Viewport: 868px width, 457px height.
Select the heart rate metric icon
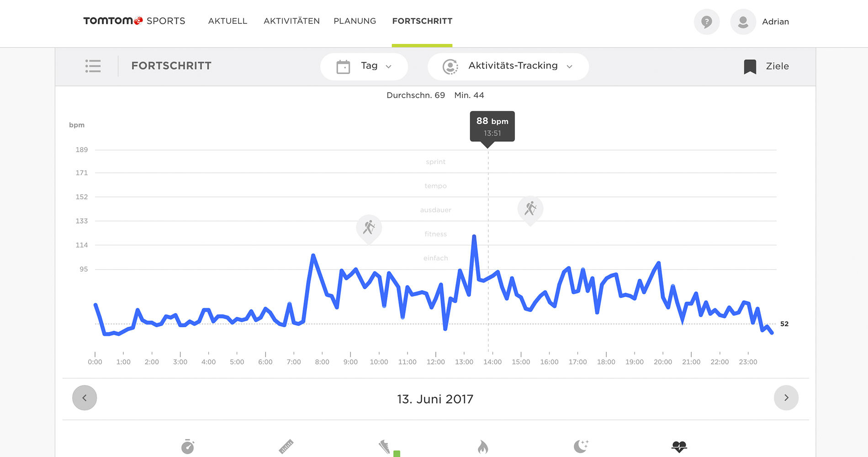click(679, 446)
